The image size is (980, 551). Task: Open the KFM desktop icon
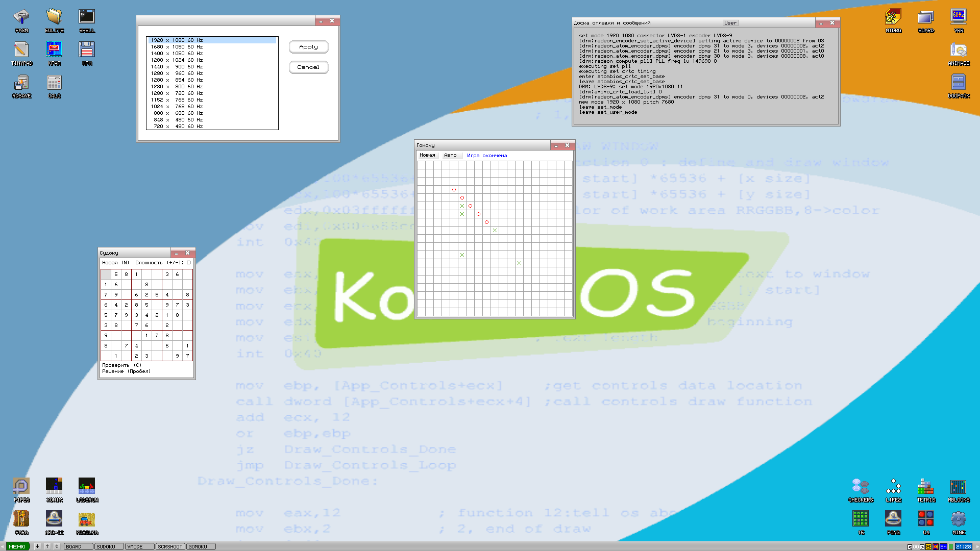click(x=87, y=54)
